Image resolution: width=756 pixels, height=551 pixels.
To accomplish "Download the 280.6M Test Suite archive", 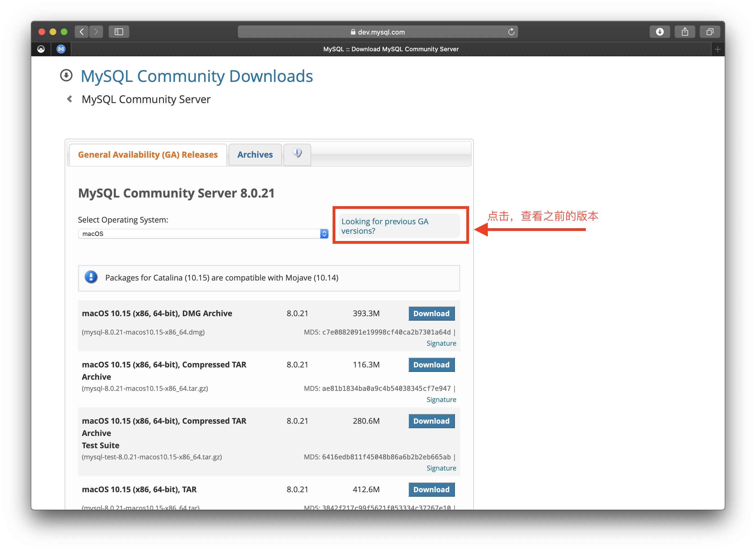I will tap(431, 421).
